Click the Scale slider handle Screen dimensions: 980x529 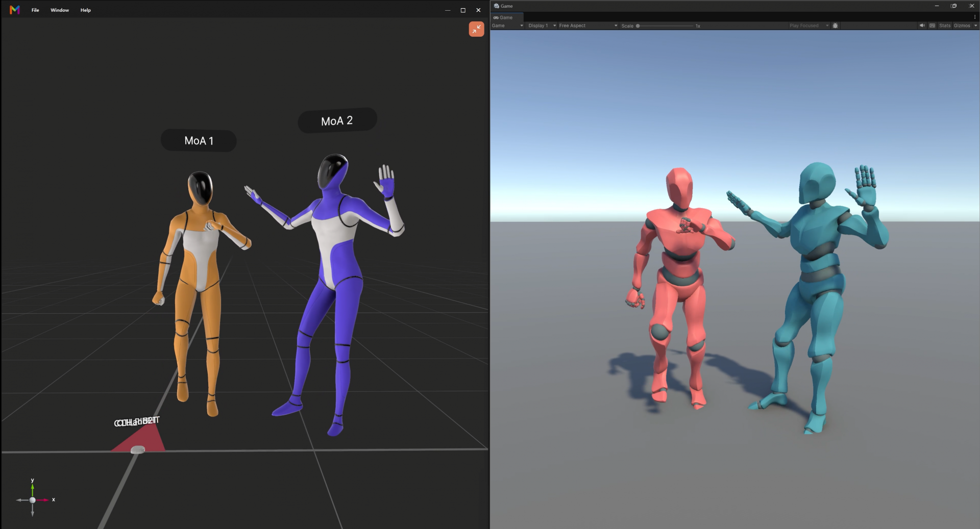(638, 26)
